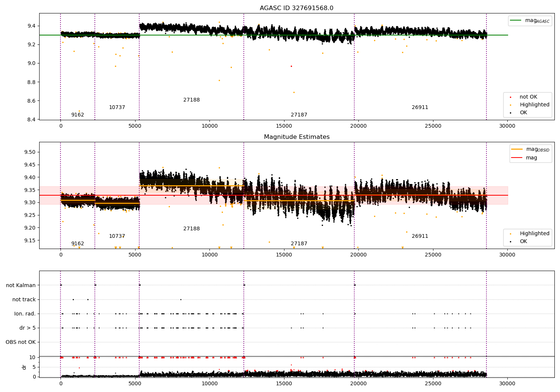
Task: Click the 8.4 y-tick in the top panel
Action: pyautogui.click(x=31, y=120)
